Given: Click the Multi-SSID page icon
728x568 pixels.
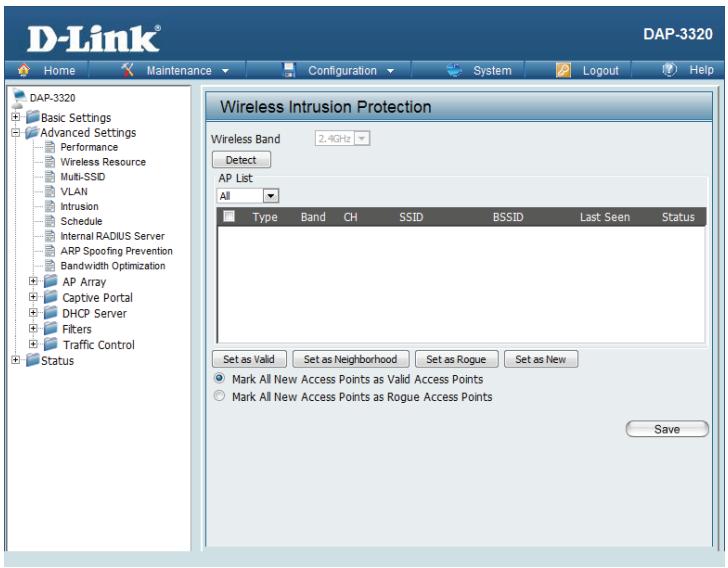Looking at the screenshot, I should (x=50, y=177).
